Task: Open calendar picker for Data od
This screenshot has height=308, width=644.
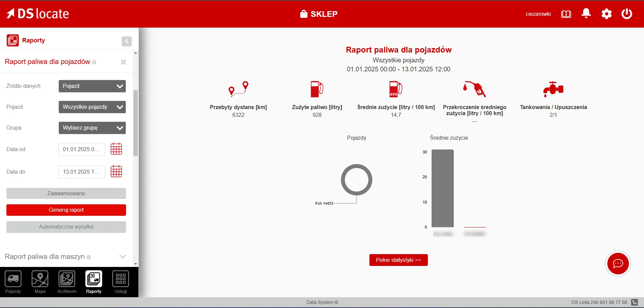Action: [x=116, y=149]
